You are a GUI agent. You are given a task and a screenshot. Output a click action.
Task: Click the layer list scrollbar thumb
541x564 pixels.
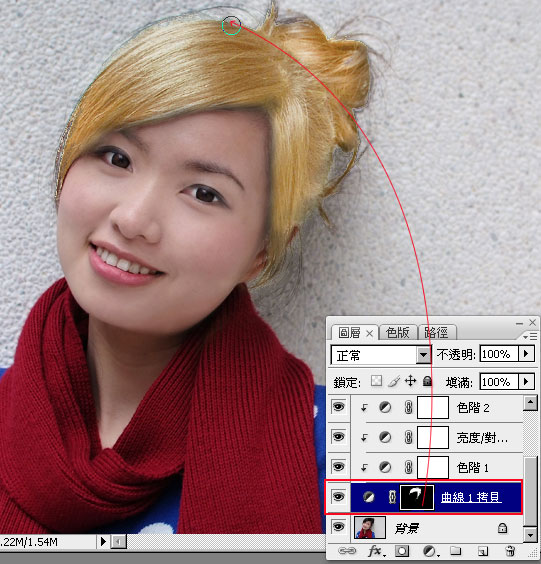coord(530,491)
